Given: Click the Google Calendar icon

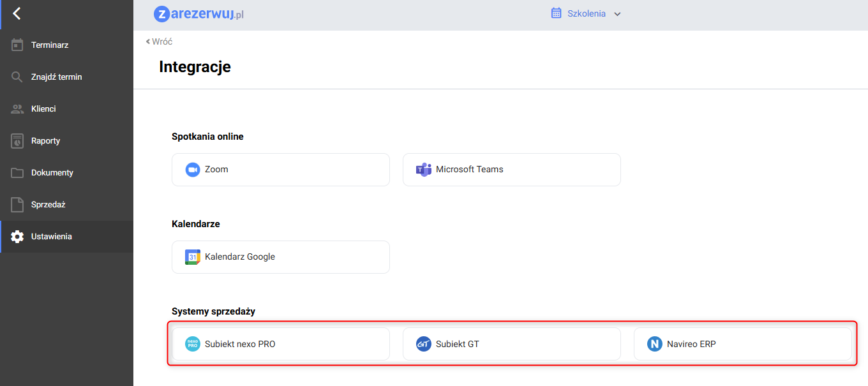Looking at the screenshot, I should pos(193,257).
